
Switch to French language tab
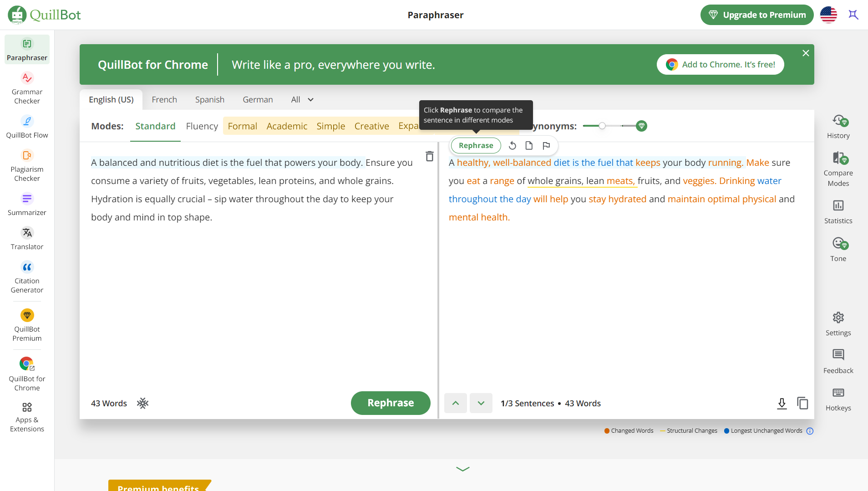point(164,99)
